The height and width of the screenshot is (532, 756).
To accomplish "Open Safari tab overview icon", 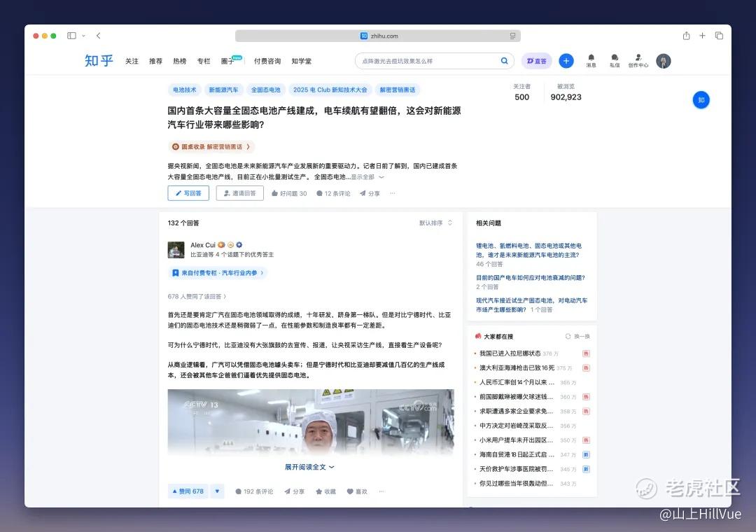I will (719, 36).
